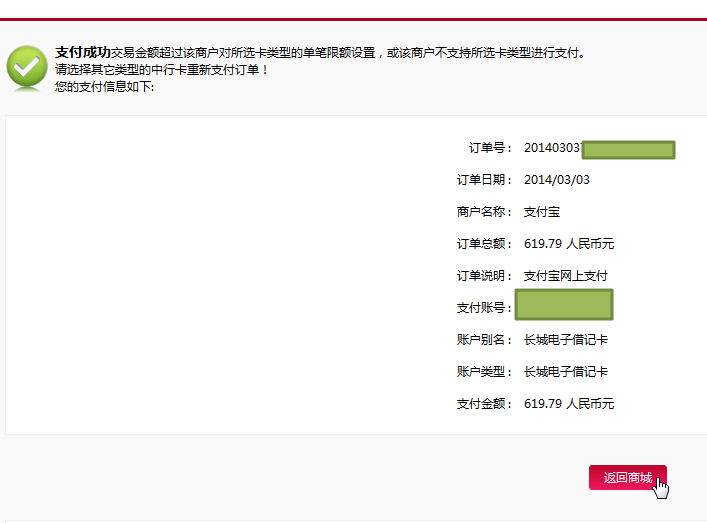Screen dimensions: 707x523
Task: Click the 订单日期 label
Action: pyautogui.click(x=484, y=180)
